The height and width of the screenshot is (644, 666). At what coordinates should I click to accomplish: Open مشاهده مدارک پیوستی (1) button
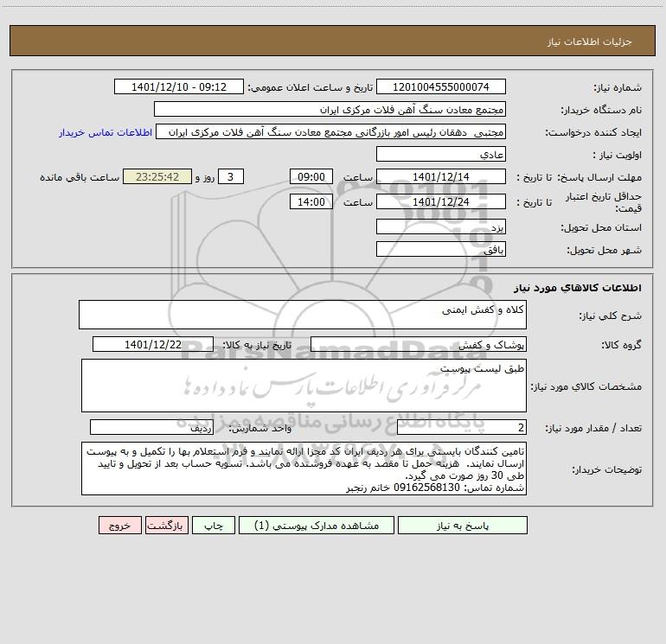tap(317, 525)
